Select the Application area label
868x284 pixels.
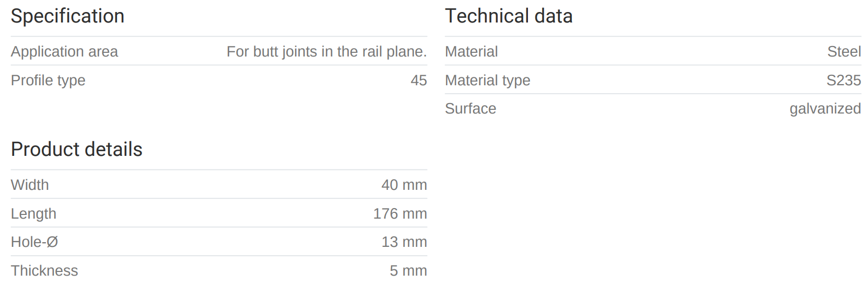(64, 52)
